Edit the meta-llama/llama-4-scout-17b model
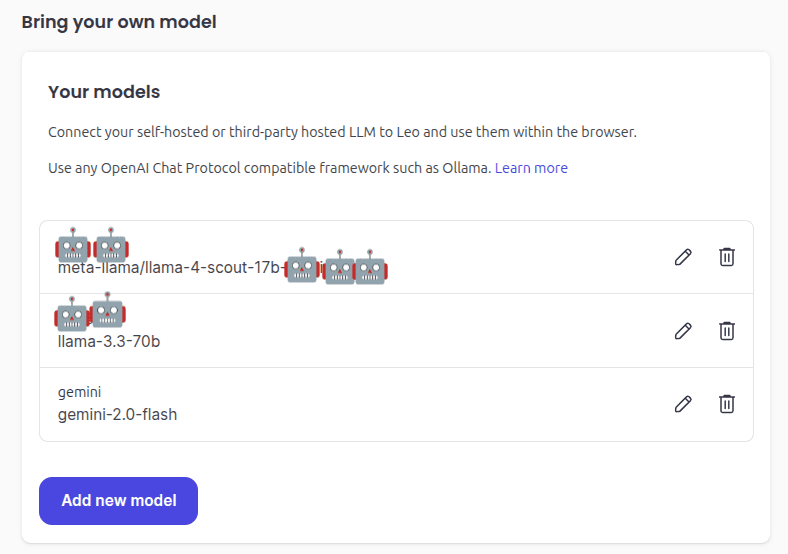This screenshot has height=554, width=788. point(683,257)
